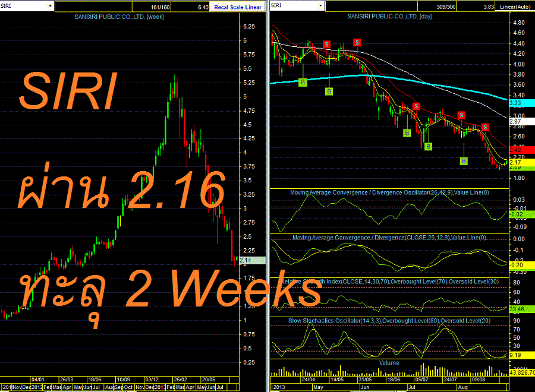Click the Slow Stochastics Oscillator(14,3,3) title
Viewport: 535px width, 392px height.
tap(389, 321)
